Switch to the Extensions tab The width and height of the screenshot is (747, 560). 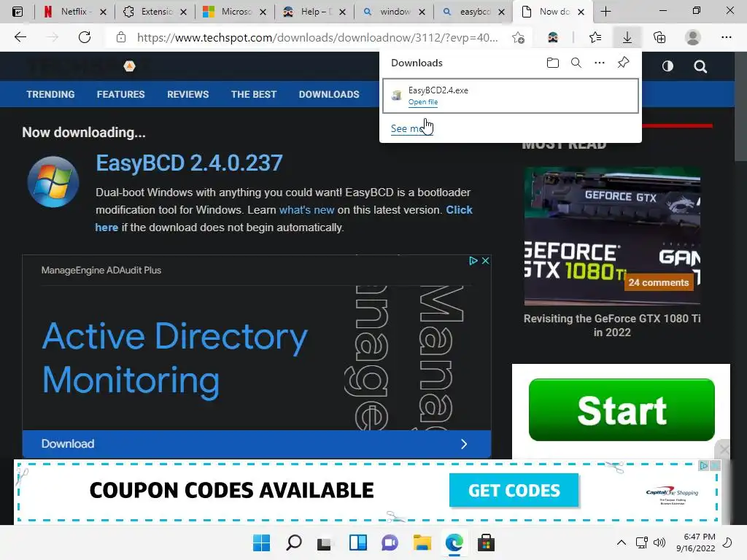155,12
